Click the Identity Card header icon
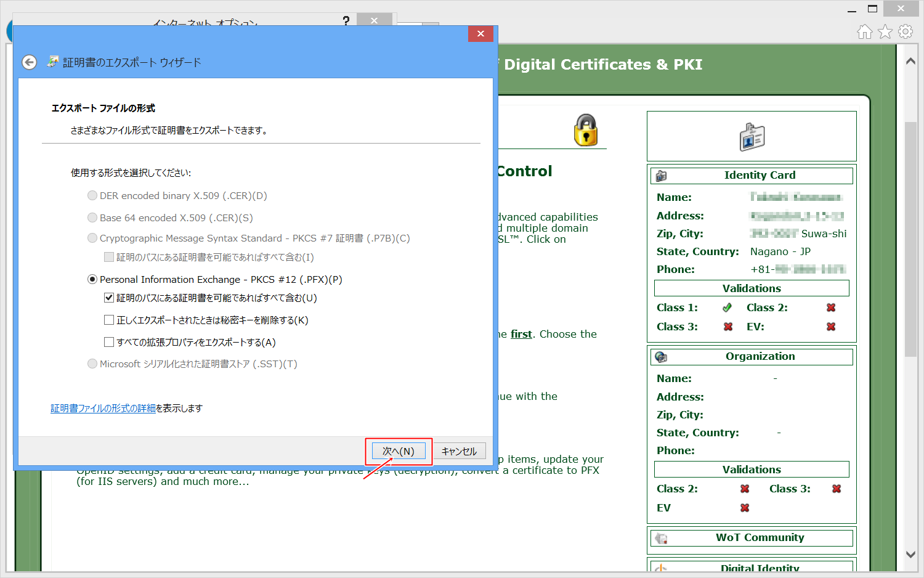The height and width of the screenshot is (578, 924). pos(662,176)
